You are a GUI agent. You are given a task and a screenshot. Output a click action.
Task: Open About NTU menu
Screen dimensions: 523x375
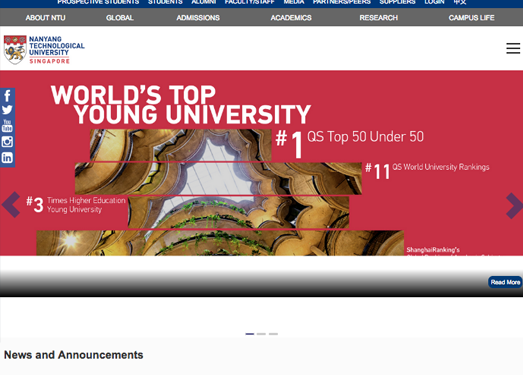(x=45, y=18)
